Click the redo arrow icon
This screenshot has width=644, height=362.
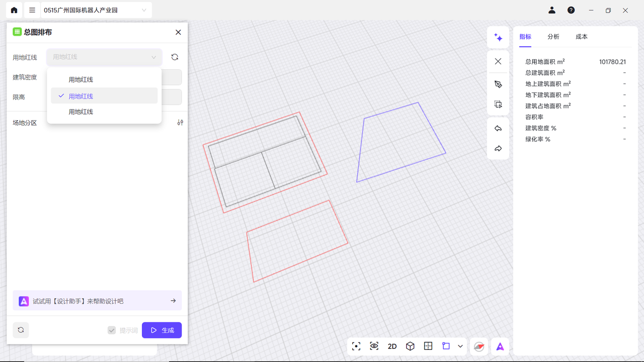[x=498, y=149]
